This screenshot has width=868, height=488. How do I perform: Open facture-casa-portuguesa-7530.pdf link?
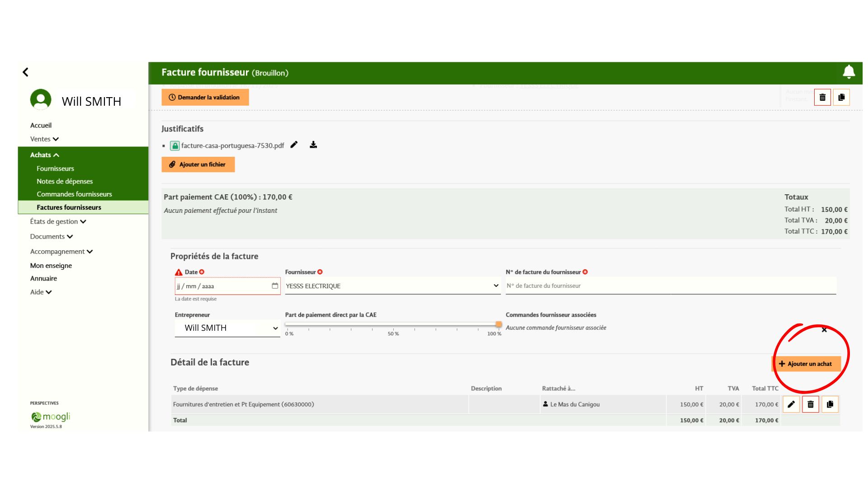232,145
